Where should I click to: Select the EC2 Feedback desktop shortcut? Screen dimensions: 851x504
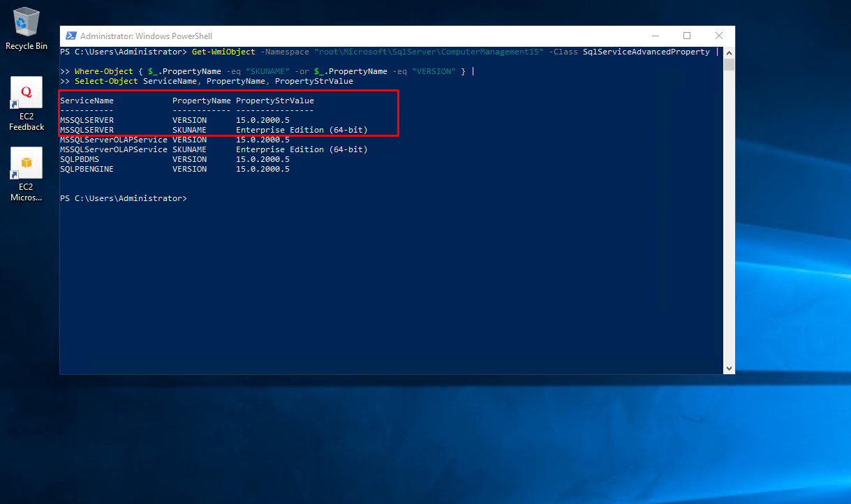click(27, 104)
